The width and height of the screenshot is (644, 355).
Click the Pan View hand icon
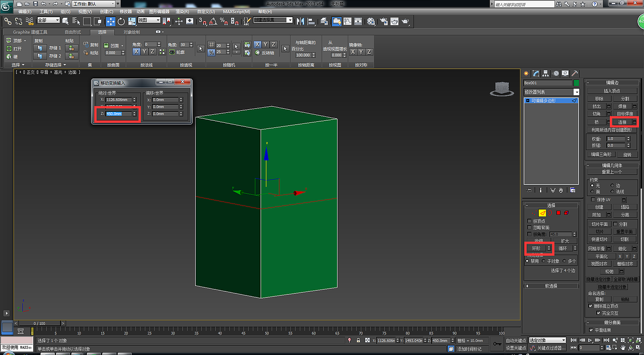[623, 347]
